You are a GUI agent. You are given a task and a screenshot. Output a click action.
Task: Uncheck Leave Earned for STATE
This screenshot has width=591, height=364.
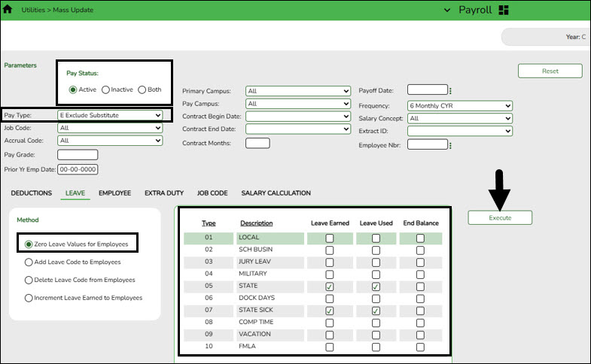[330, 287]
